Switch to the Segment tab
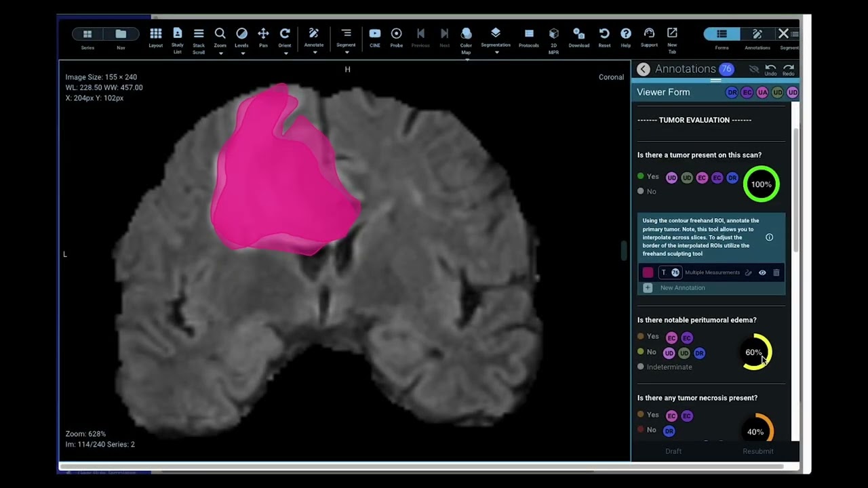868x488 pixels. pyautogui.click(x=789, y=35)
